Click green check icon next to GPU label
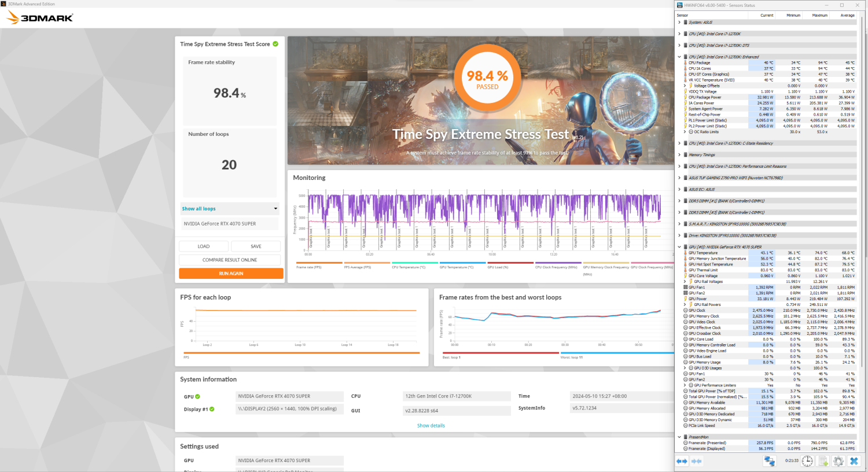The image size is (868, 472). click(197, 397)
